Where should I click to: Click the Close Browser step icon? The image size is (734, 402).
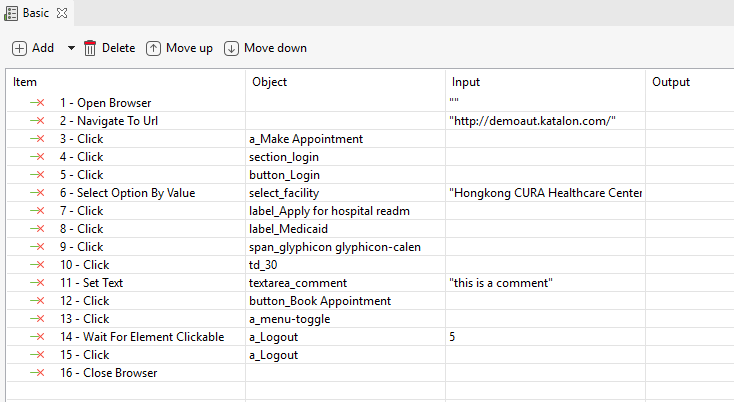point(37,373)
